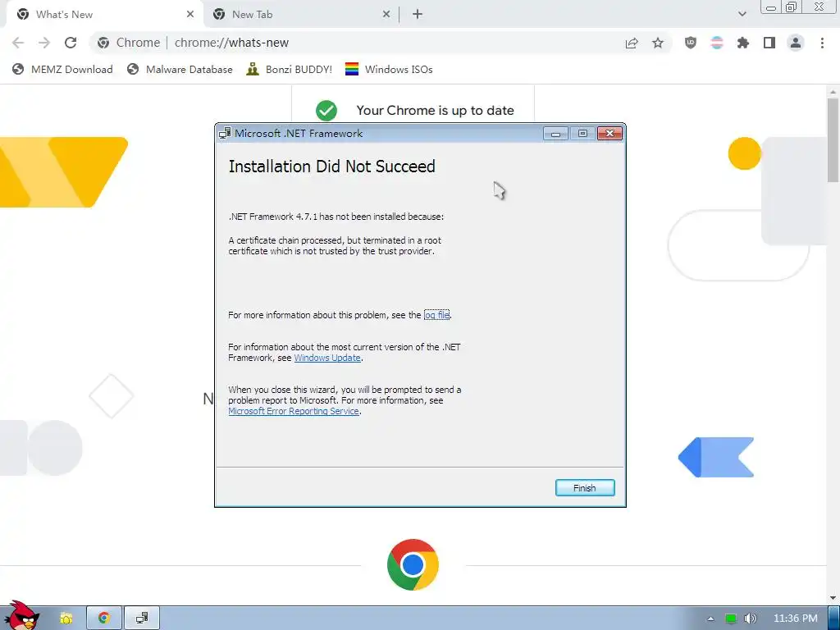Click "Your Chrome is up to date" text
The width and height of the screenshot is (840, 630).
[435, 111]
